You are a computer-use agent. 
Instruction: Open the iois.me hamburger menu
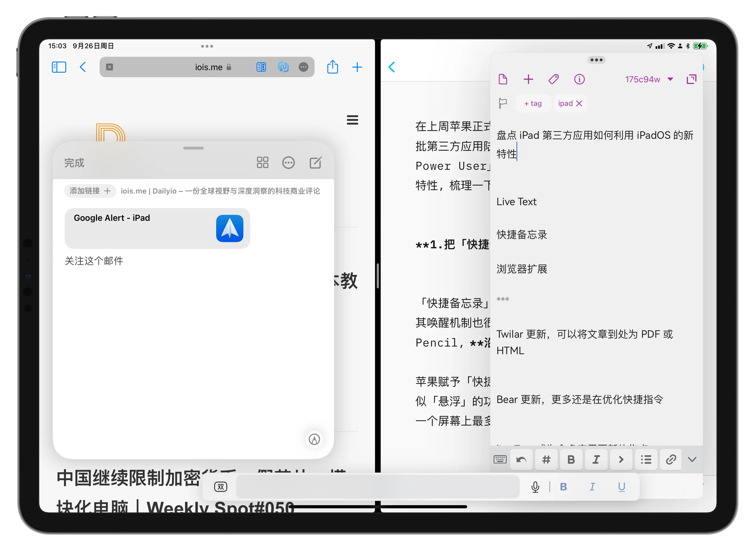point(352,120)
